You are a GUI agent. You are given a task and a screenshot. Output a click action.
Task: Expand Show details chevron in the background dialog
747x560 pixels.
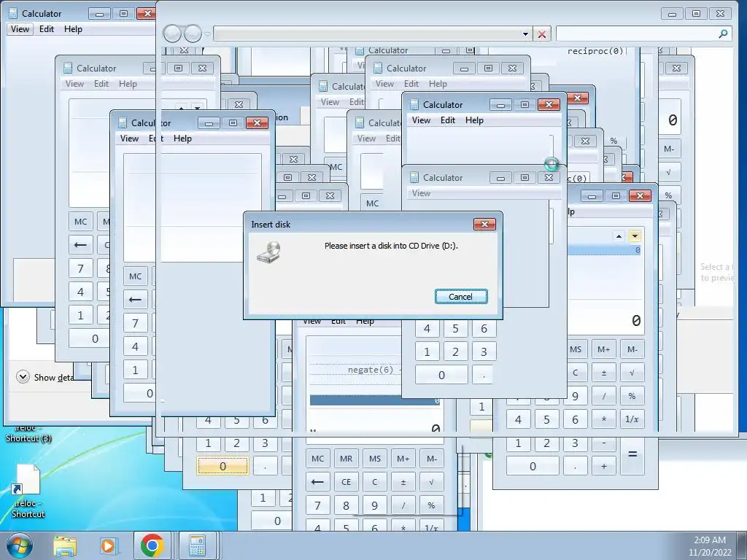tap(23, 377)
